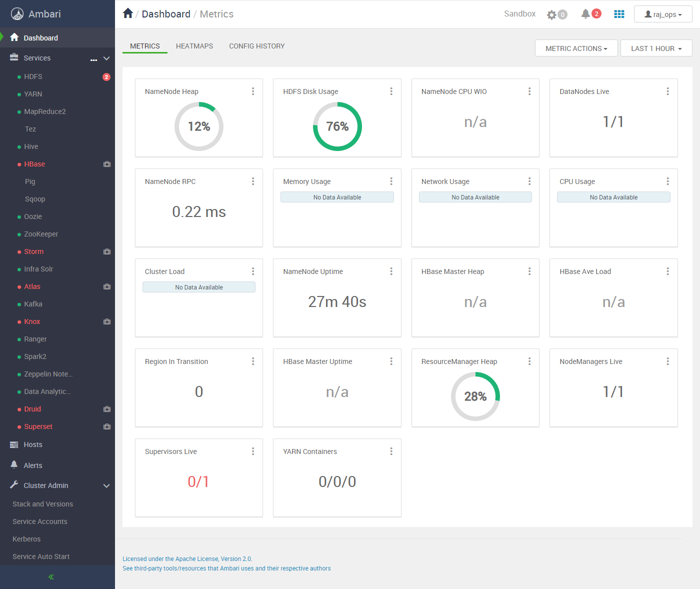Open NameNode Uptime widget options menu
This screenshot has width=700, height=589.
point(391,271)
